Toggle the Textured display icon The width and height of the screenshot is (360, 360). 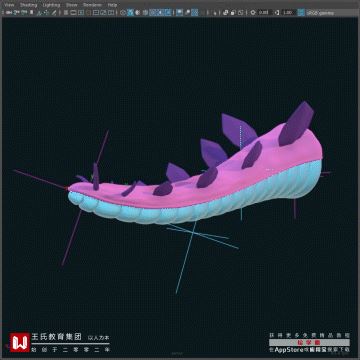153,13
